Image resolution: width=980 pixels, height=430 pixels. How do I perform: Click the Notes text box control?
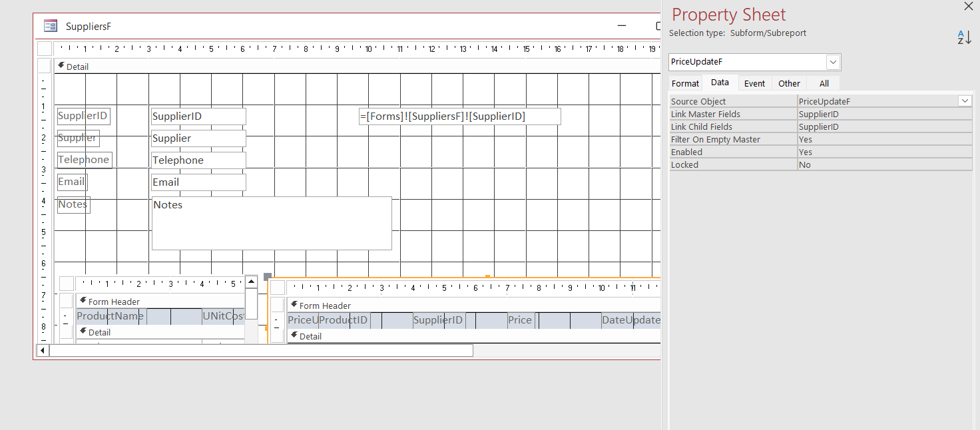point(272,224)
